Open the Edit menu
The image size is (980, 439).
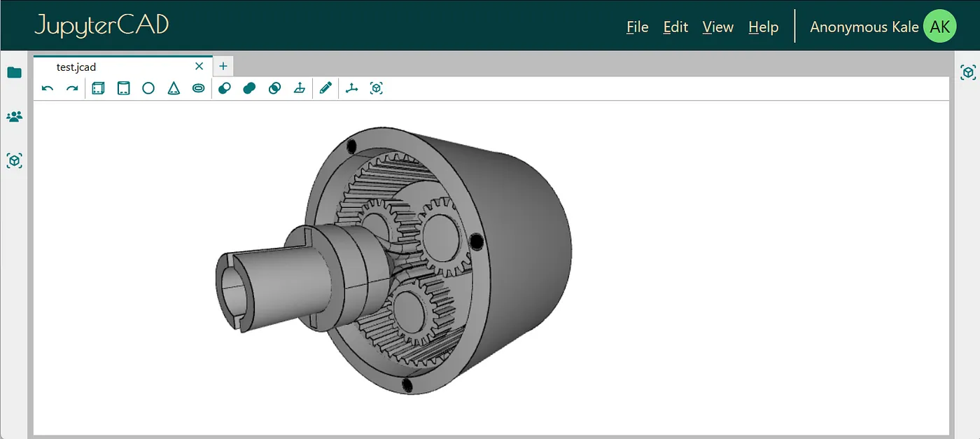point(675,27)
